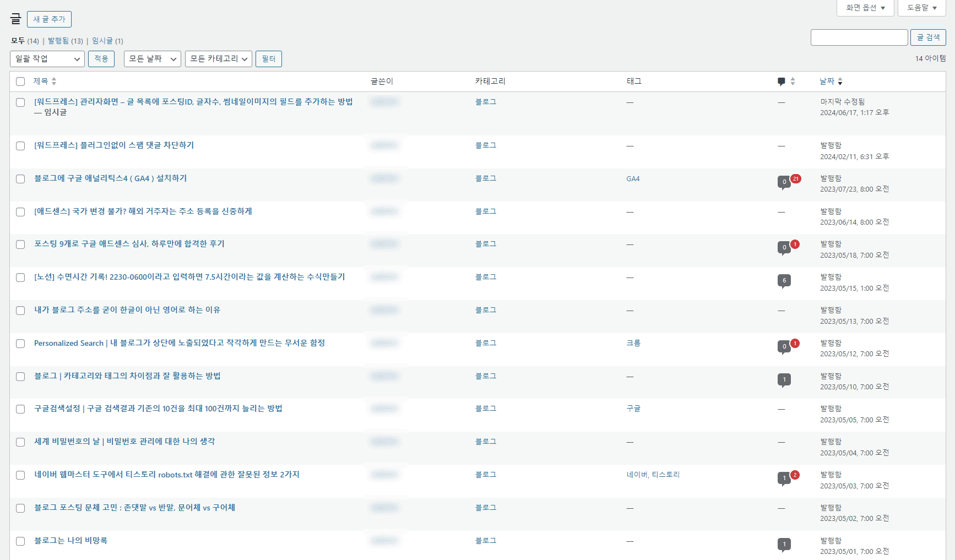Open comment bubble for 블로그는 나의 비망록
955x560 pixels.
point(784,545)
